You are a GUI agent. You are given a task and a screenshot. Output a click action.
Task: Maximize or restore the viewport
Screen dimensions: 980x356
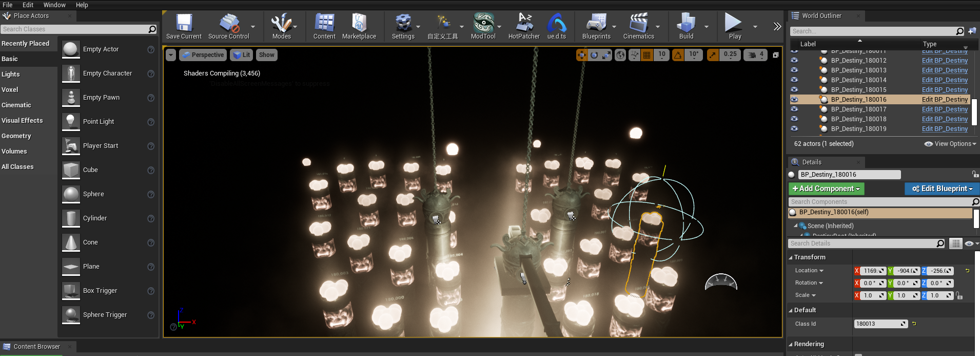[776, 55]
